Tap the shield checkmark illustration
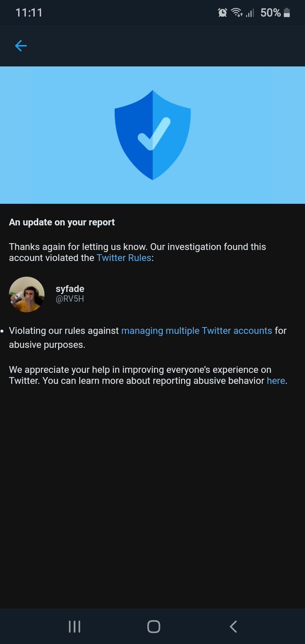The height and width of the screenshot is (644, 305). [x=152, y=135]
